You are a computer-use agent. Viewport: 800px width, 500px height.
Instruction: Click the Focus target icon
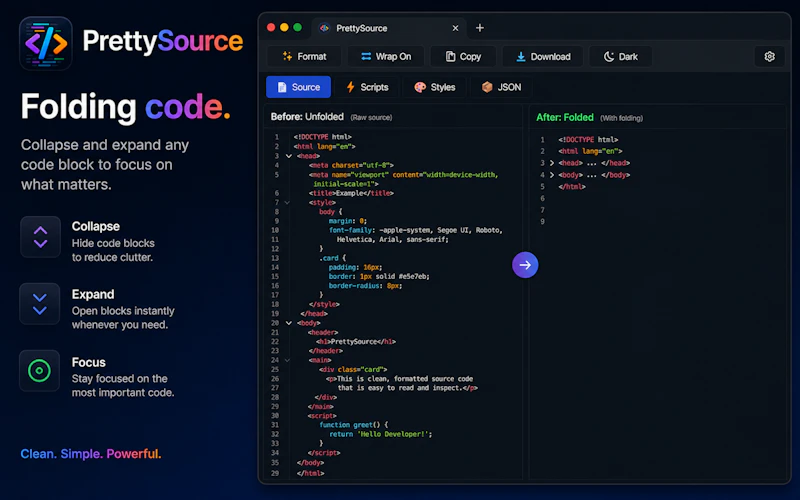click(x=39, y=371)
